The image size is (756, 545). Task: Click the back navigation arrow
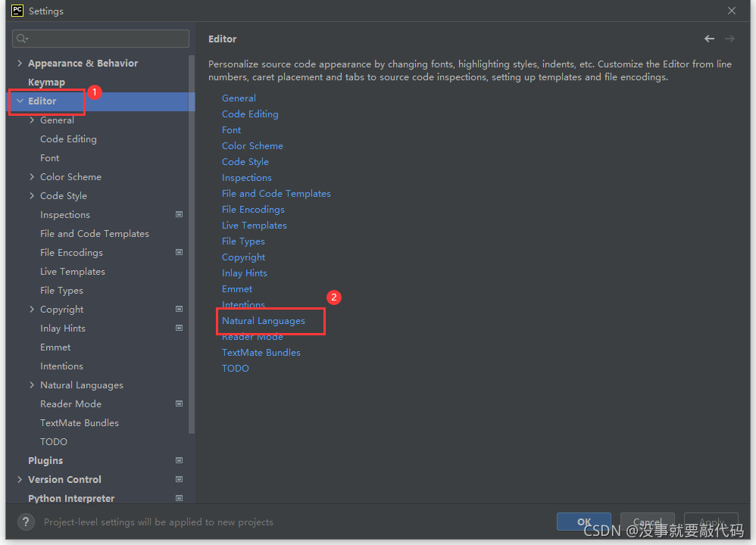click(709, 39)
